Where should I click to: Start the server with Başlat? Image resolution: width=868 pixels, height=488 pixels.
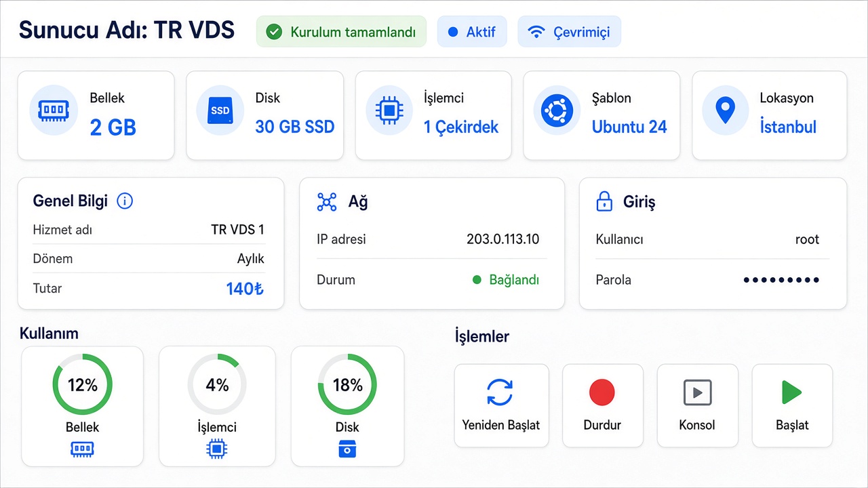click(792, 405)
